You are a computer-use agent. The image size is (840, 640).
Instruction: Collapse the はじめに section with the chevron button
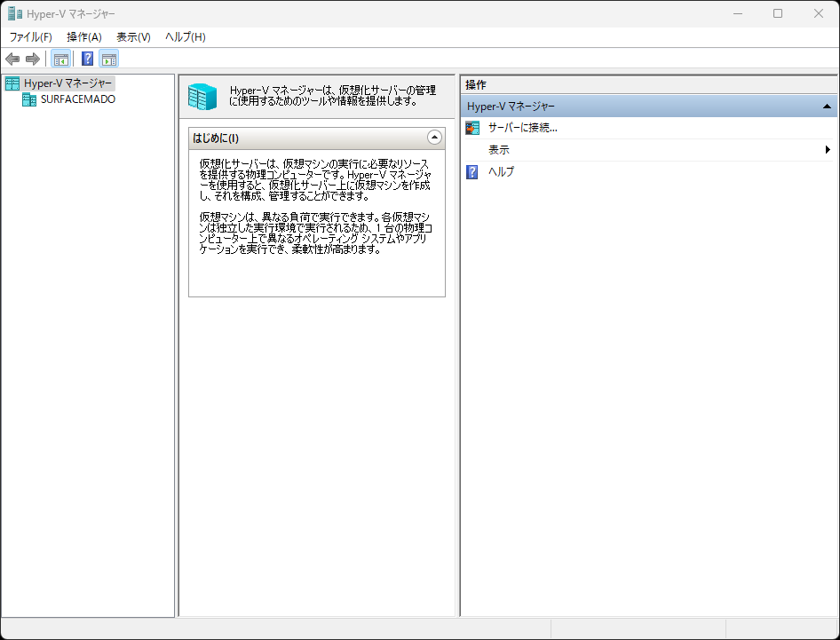tap(434, 137)
